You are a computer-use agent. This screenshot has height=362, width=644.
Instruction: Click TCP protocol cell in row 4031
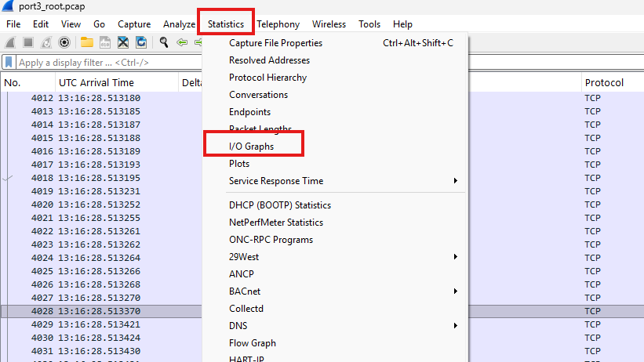coord(593,351)
